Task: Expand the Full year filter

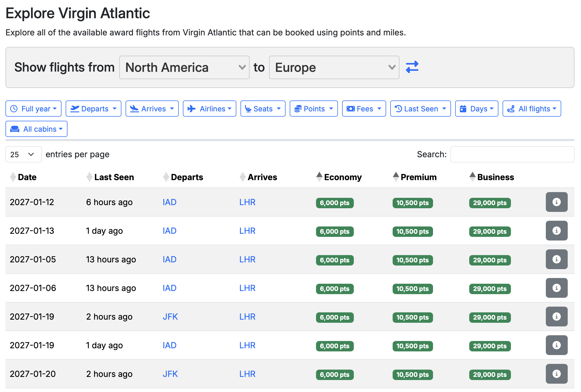Action: coord(33,109)
